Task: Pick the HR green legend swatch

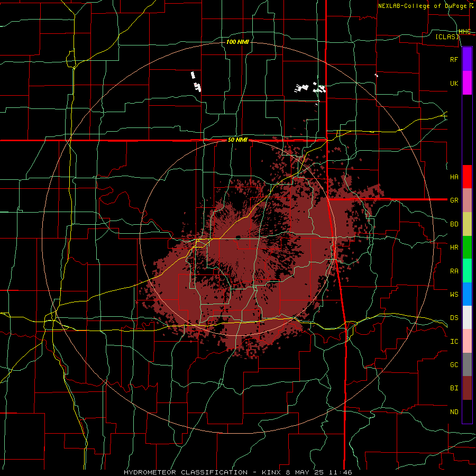Action: (x=467, y=248)
